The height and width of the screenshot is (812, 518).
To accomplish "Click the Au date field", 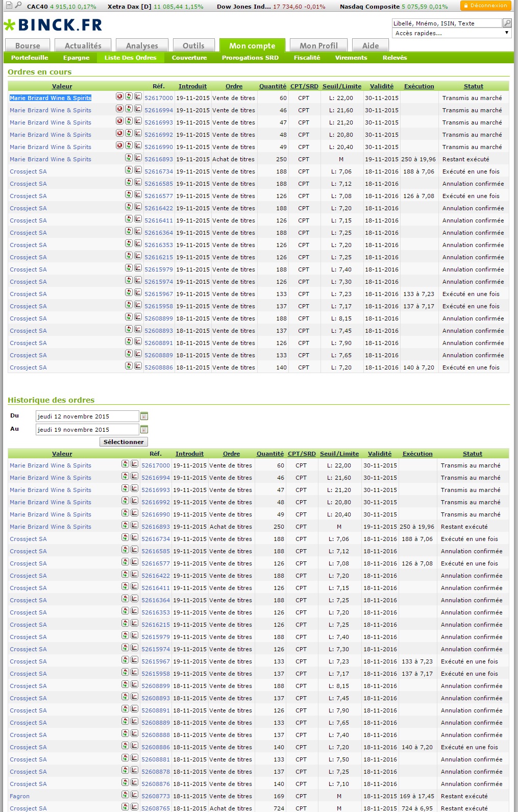I will 87,430.
